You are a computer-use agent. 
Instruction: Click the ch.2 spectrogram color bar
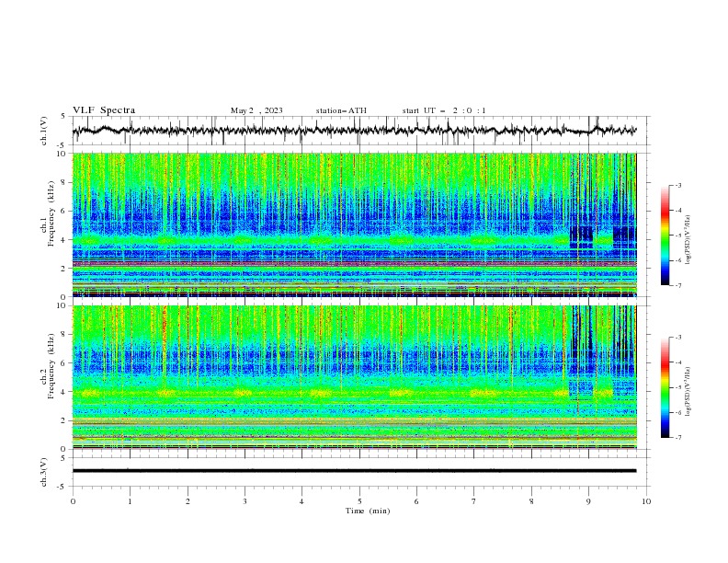665,387
